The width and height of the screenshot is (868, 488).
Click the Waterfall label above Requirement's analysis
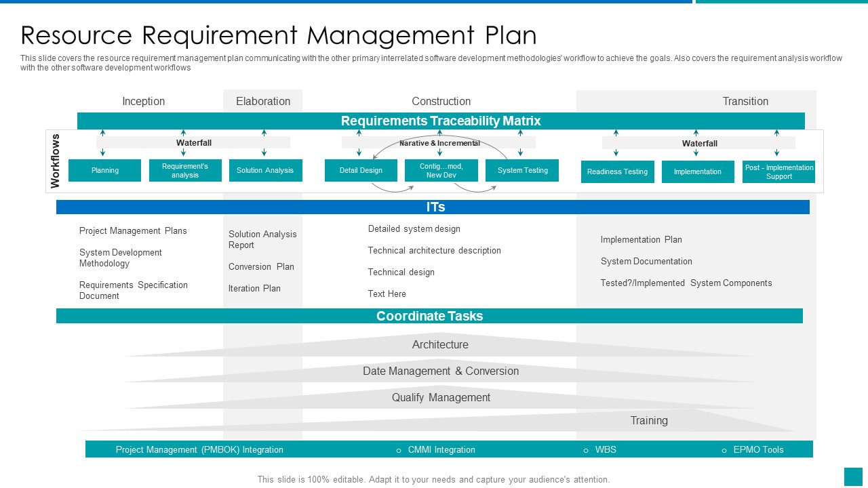(194, 142)
